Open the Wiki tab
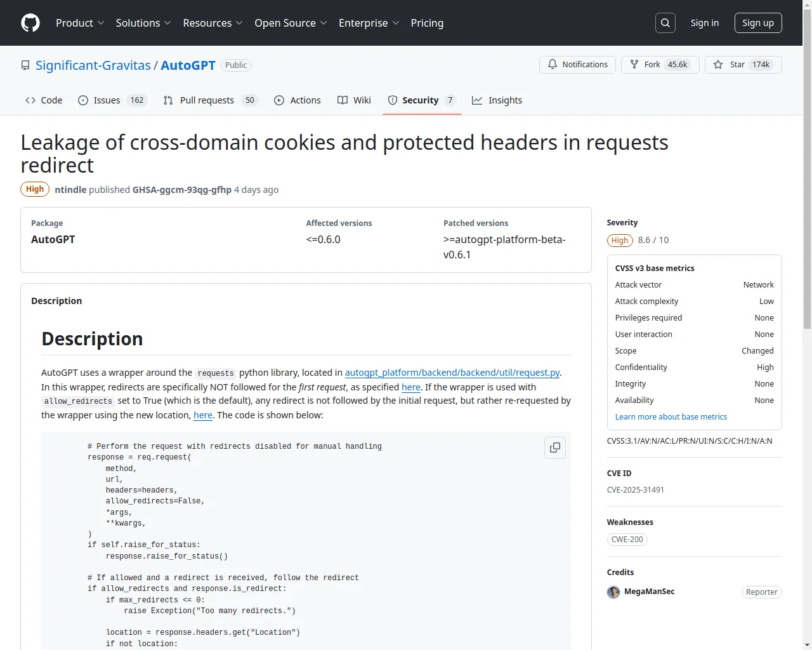The image size is (812, 650). (x=354, y=100)
